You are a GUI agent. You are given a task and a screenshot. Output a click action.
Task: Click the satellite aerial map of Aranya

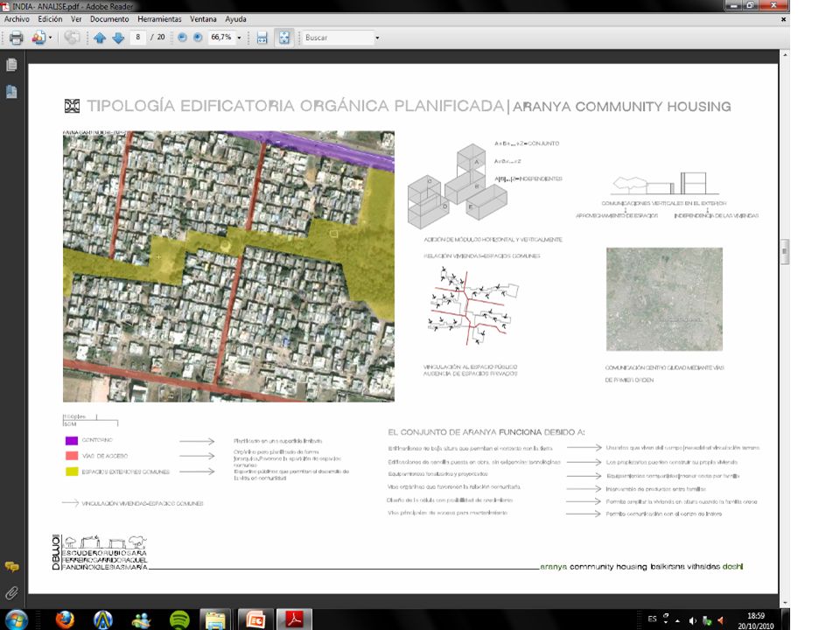[228, 266]
